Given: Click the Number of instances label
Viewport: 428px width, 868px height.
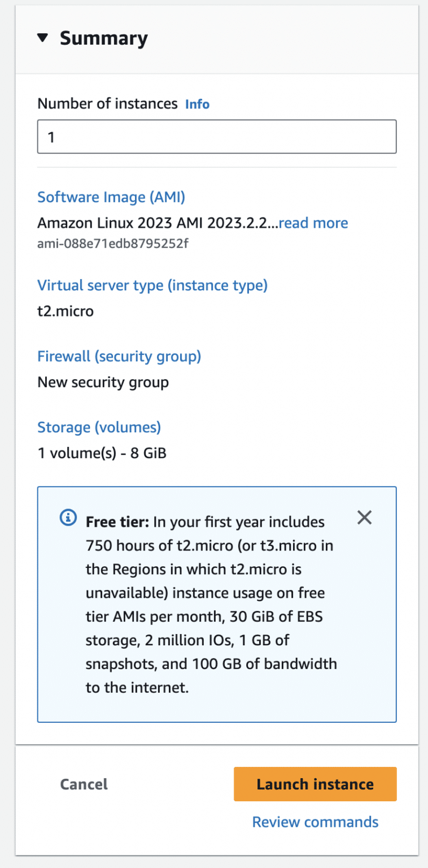Looking at the screenshot, I should click(107, 104).
